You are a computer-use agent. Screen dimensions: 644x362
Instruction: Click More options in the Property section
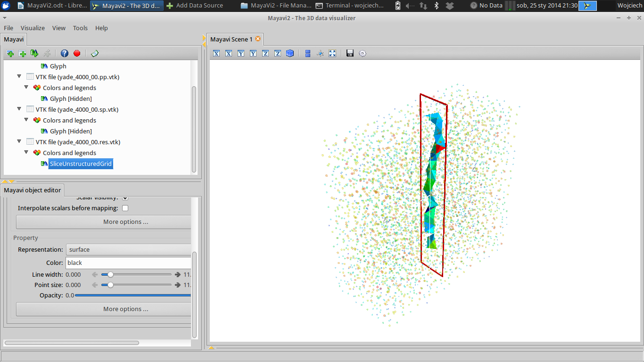(125, 309)
